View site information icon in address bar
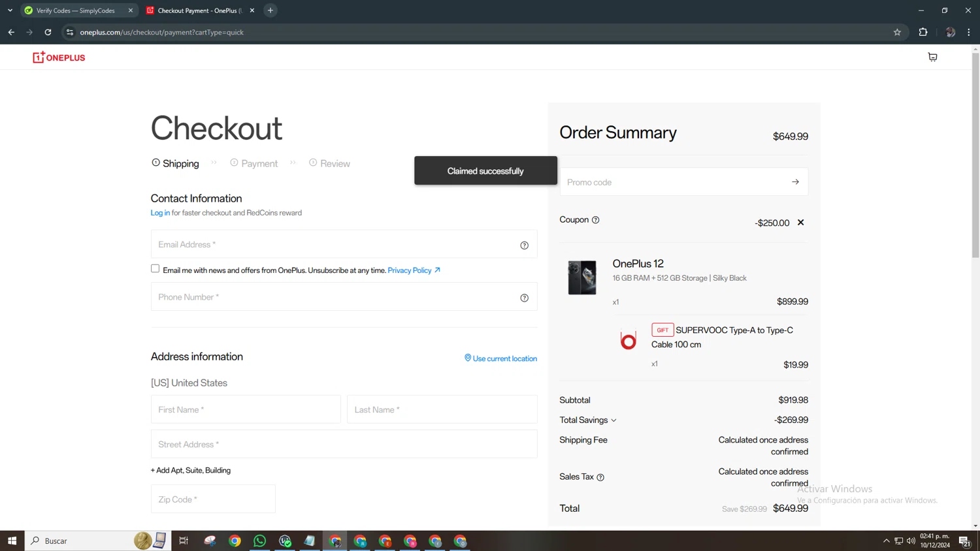Image resolution: width=980 pixels, height=551 pixels. tap(70, 32)
